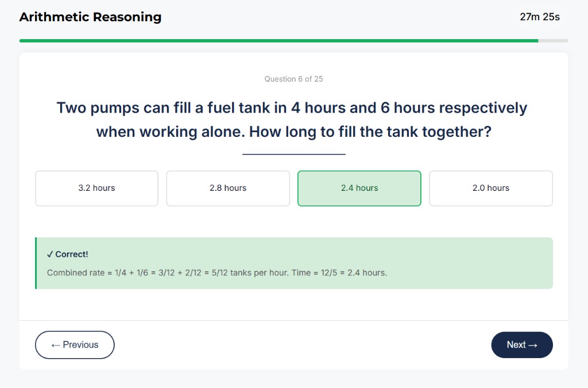Click the Question 6 of 25 counter

tap(293, 79)
